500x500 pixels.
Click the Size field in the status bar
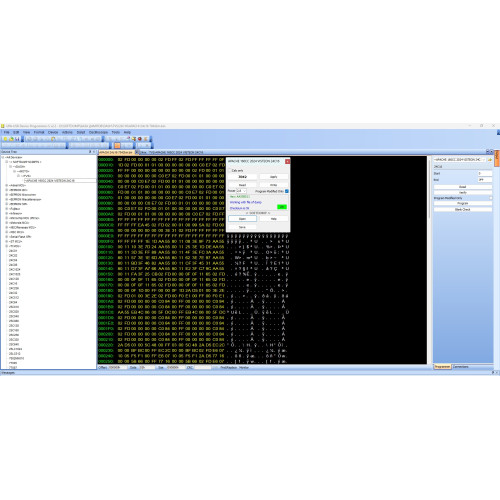tap(176, 367)
